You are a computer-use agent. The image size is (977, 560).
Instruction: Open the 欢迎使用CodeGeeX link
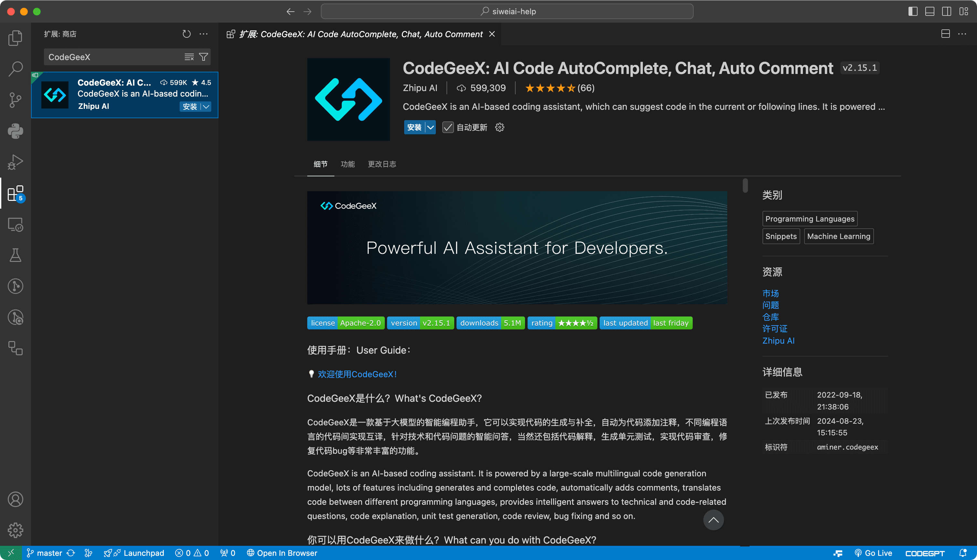(357, 374)
